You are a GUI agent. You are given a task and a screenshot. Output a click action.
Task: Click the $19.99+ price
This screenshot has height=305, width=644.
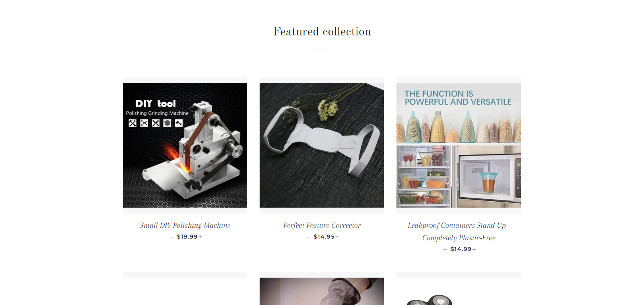click(190, 237)
